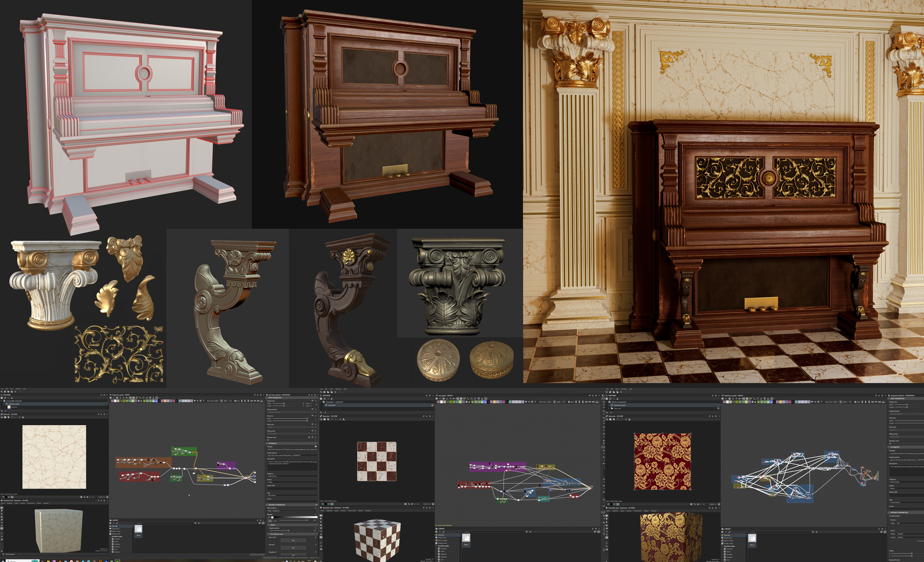Open Materials menu in marble window's 3D view
The height and width of the screenshot is (562, 924).
click(10, 504)
